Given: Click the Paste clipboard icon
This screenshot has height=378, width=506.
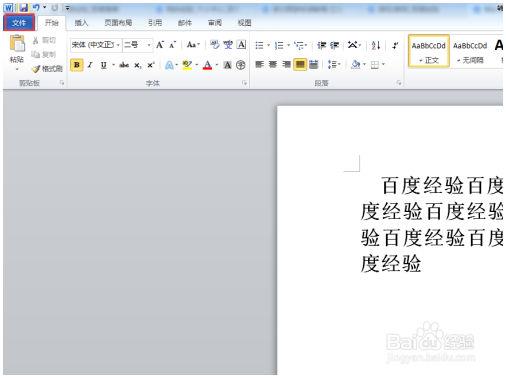Looking at the screenshot, I should point(17,44).
